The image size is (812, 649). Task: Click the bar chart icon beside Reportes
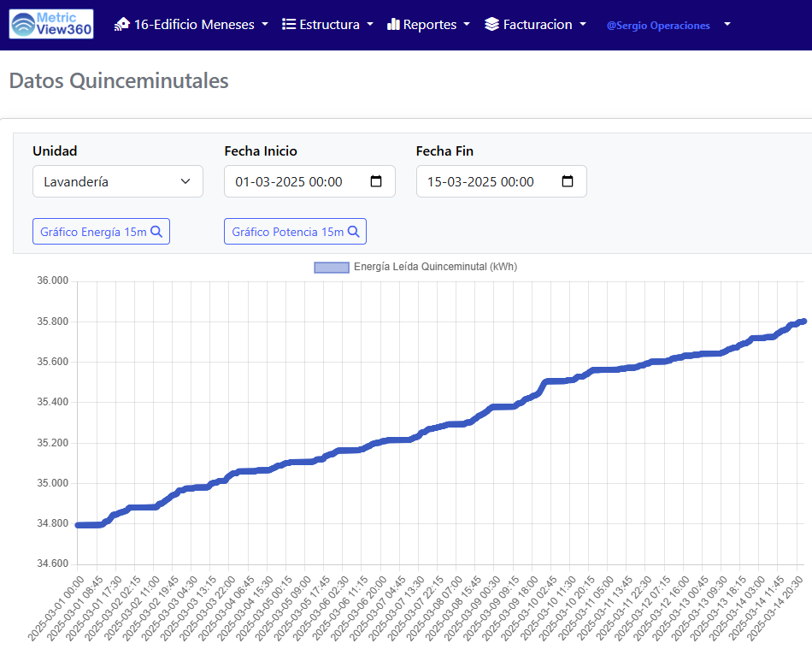point(393,25)
